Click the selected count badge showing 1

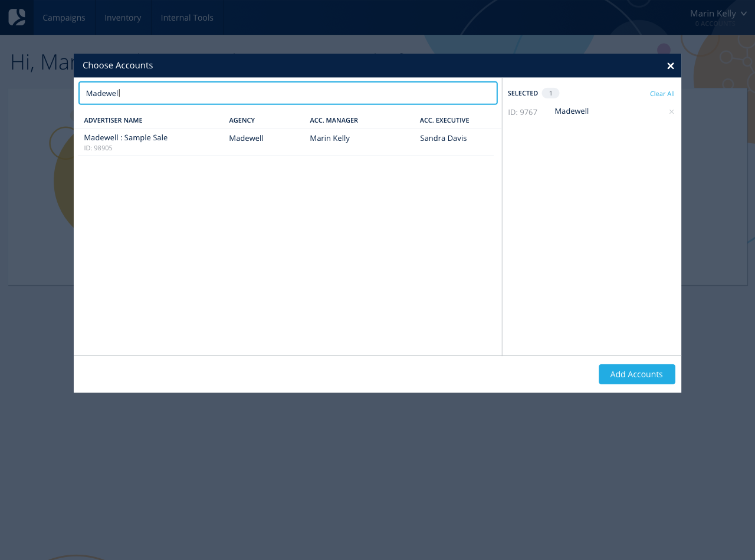(550, 93)
